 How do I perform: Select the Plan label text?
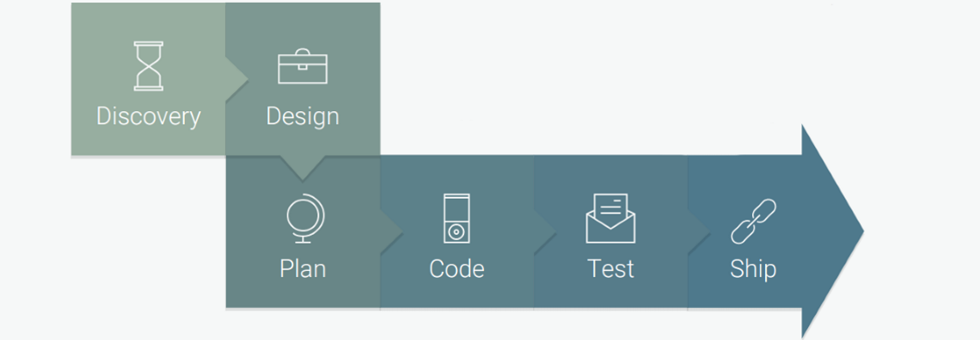tap(303, 269)
